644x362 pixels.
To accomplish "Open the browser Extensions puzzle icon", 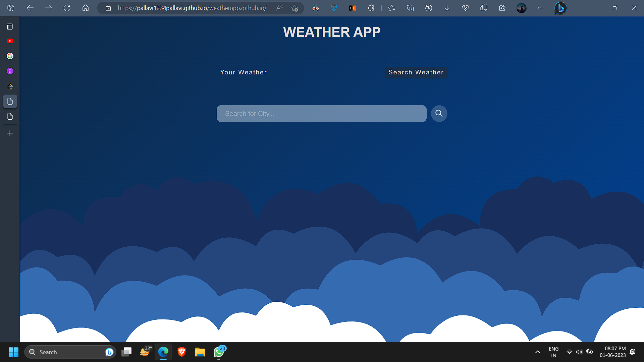I will [x=371, y=8].
